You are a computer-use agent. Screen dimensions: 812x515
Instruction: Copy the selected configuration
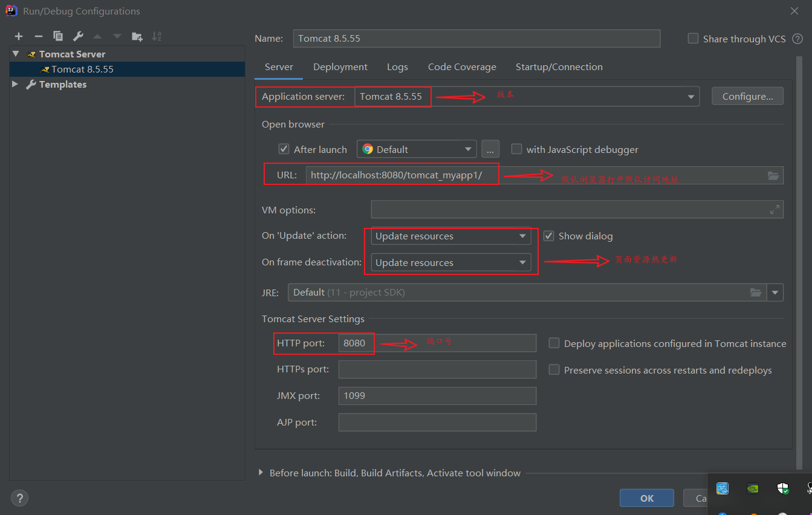58,36
